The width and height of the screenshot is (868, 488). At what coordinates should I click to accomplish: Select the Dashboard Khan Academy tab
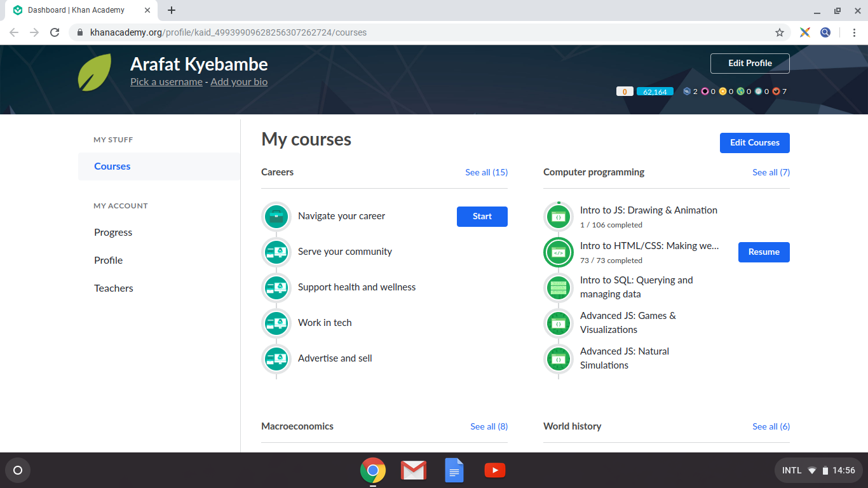[83, 10]
